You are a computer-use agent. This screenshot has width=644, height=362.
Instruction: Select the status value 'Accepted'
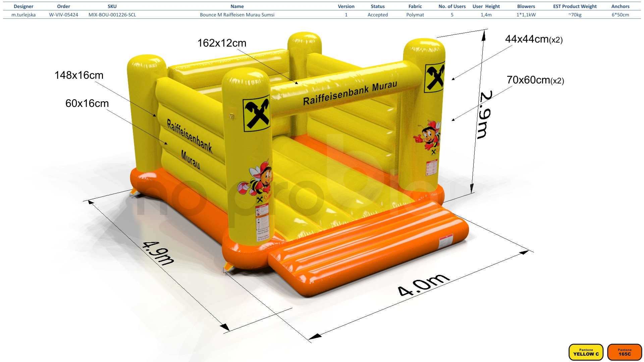pos(378,15)
